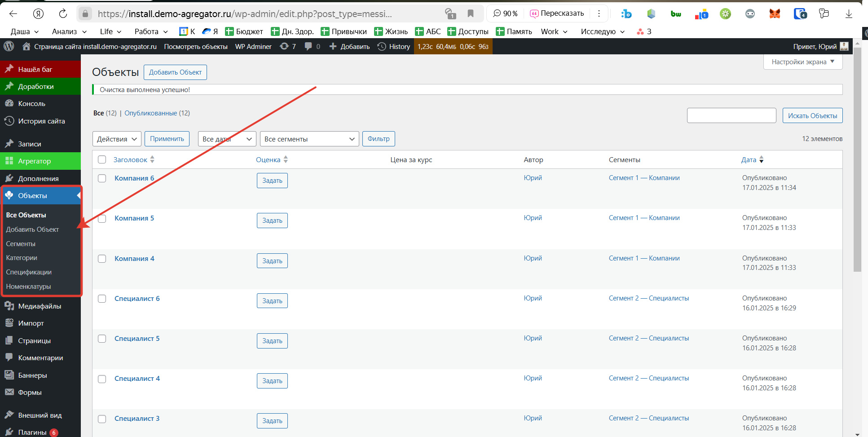
Task: Check the select-all checkbox in table header
Action: (x=102, y=159)
